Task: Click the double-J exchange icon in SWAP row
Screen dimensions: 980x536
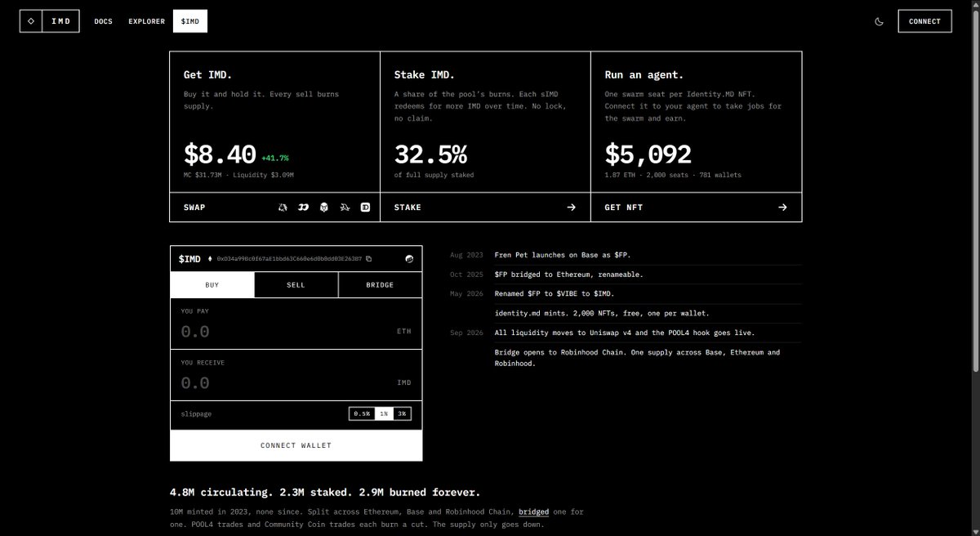Action: [303, 208]
